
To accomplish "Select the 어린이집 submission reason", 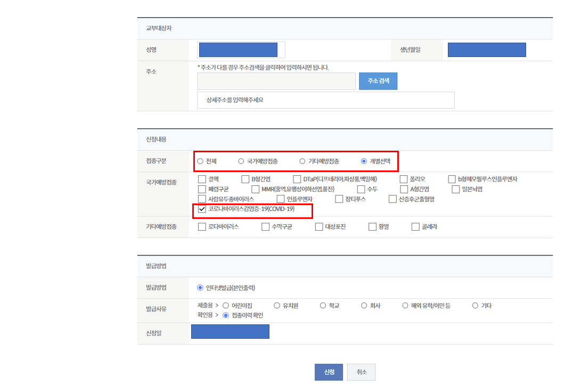I will [x=226, y=306].
